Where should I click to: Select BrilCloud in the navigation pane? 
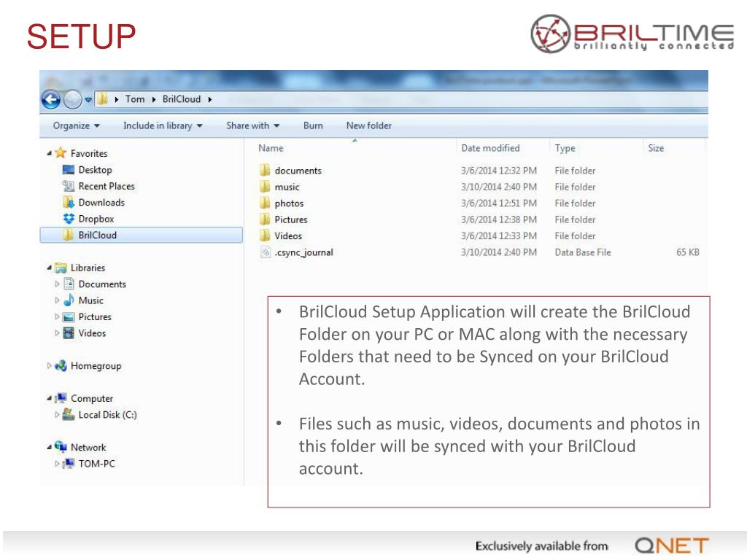141,236
